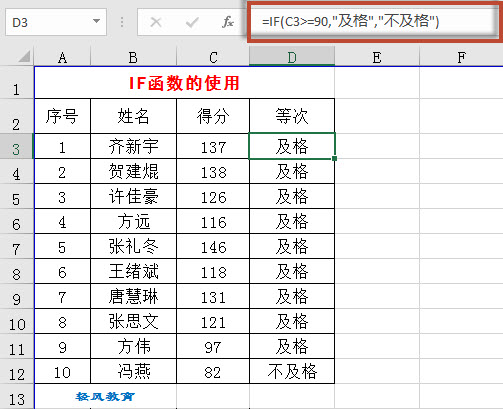Click the score cell 126
503x409 pixels.
point(213,196)
